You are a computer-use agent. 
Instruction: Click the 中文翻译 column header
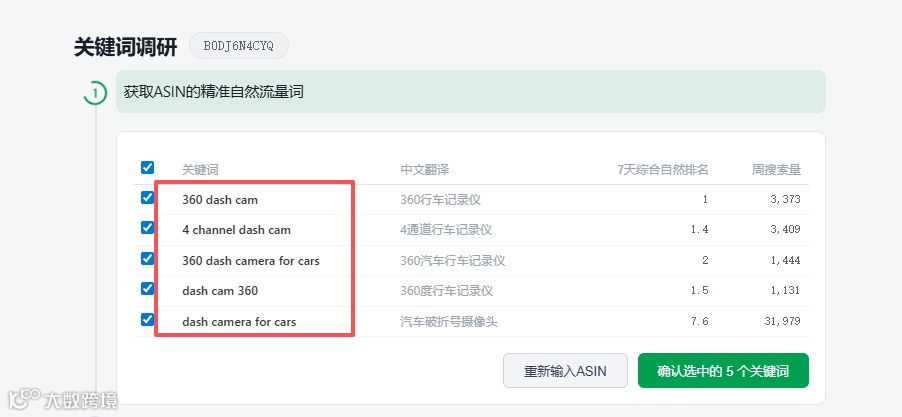tap(424, 169)
